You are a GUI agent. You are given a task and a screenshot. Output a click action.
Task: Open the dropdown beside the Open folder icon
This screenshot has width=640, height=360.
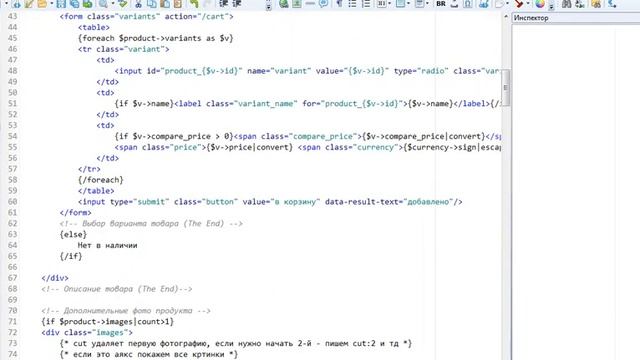coord(52,4)
